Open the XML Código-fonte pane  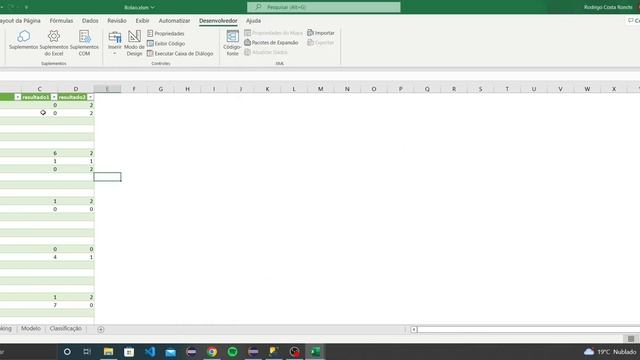tap(232, 42)
